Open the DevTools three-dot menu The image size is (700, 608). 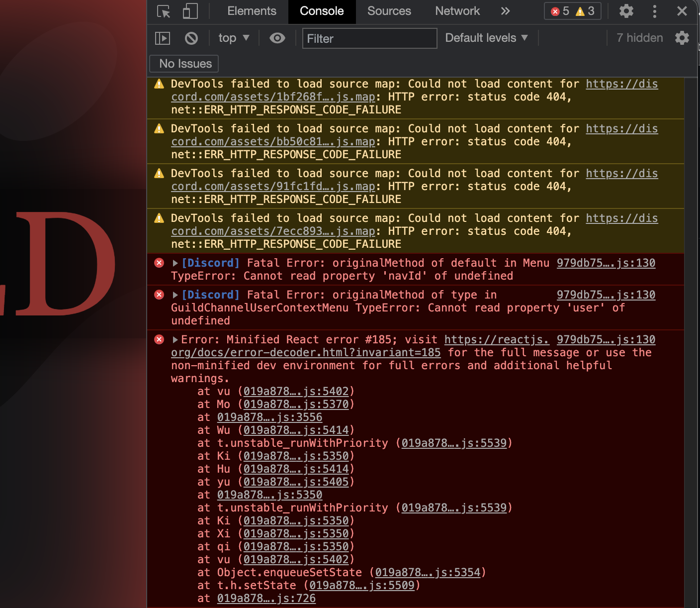654,11
